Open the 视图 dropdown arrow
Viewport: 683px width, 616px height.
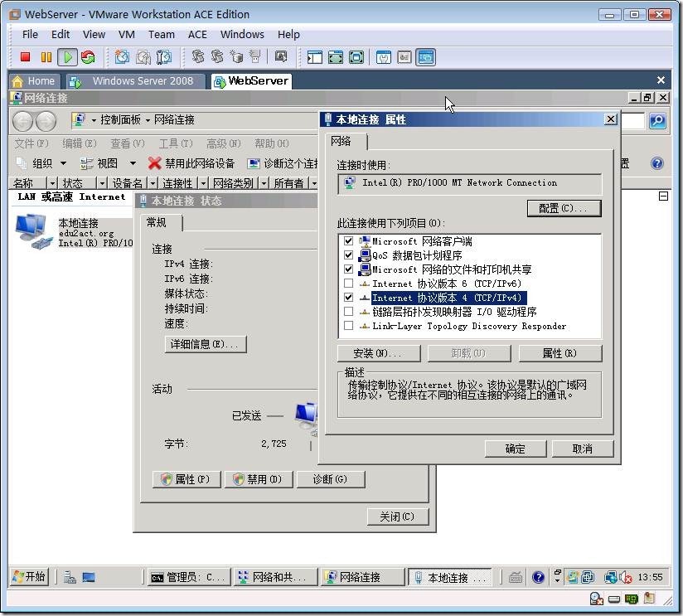point(133,163)
